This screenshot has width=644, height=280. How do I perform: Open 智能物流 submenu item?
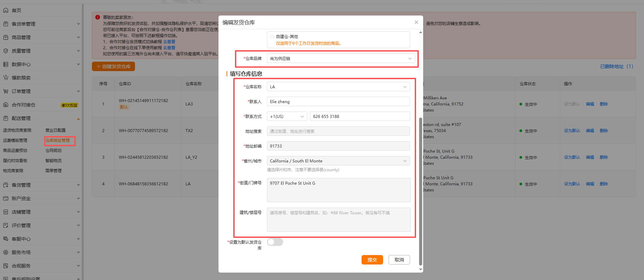[x=54, y=161]
